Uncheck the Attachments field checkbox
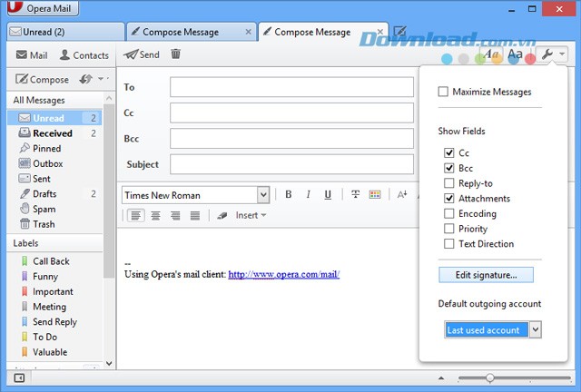This screenshot has height=392, width=581. (449, 198)
